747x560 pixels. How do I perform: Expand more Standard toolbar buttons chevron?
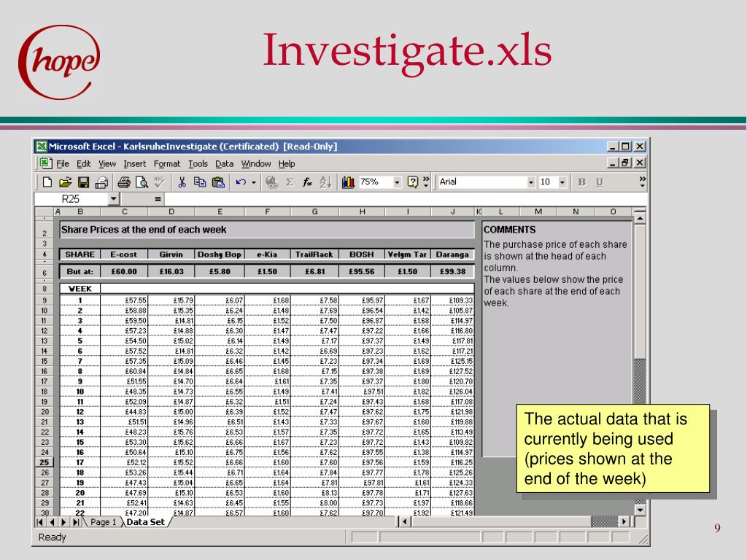pyautogui.click(x=426, y=182)
